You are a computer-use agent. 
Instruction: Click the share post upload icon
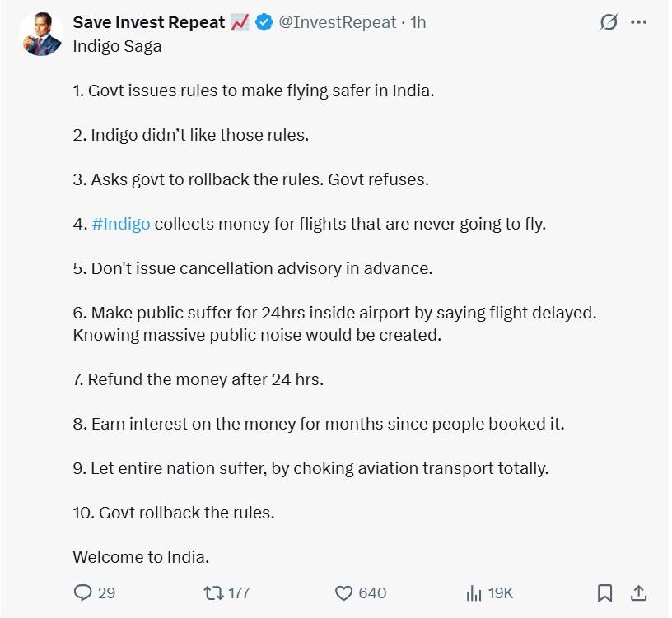(x=637, y=592)
